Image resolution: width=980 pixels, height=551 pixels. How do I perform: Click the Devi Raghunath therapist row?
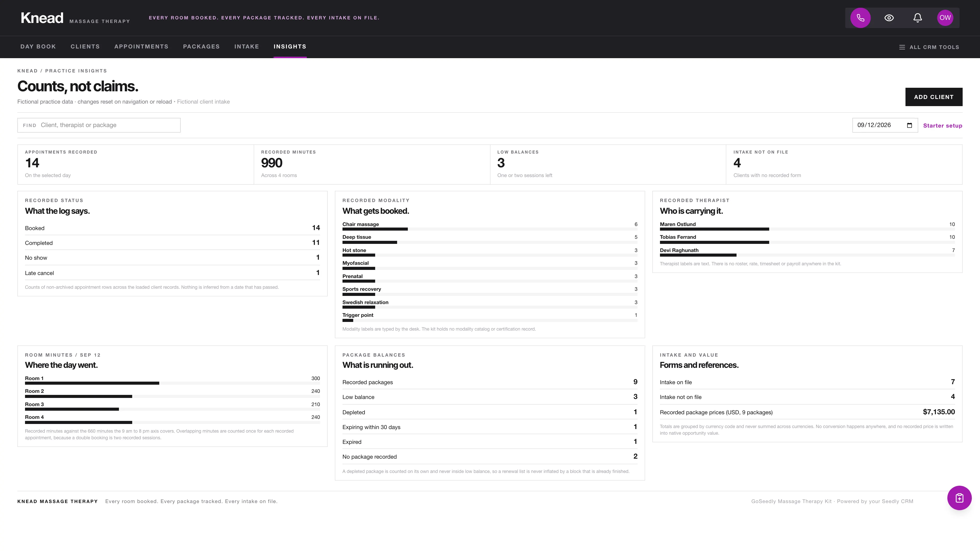807,253
